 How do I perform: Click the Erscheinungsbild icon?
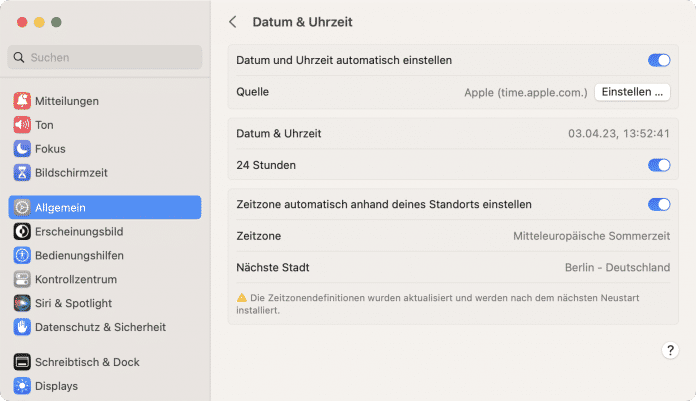pyautogui.click(x=22, y=231)
